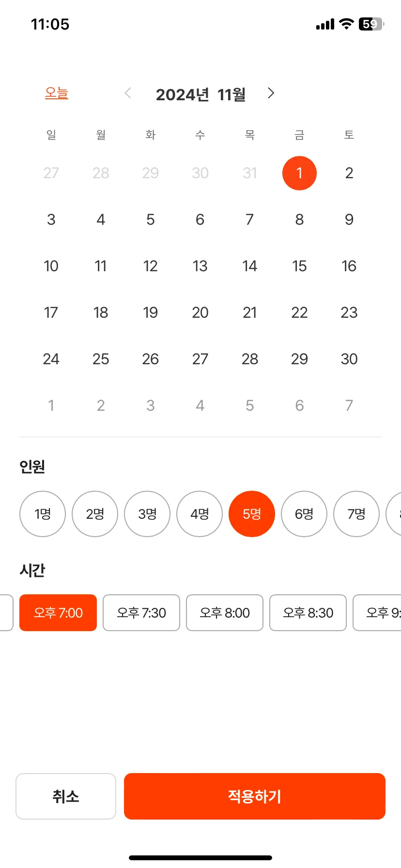Select the 오후 7:30 time slot
401x868 pixels.
(x=141, y=613)
